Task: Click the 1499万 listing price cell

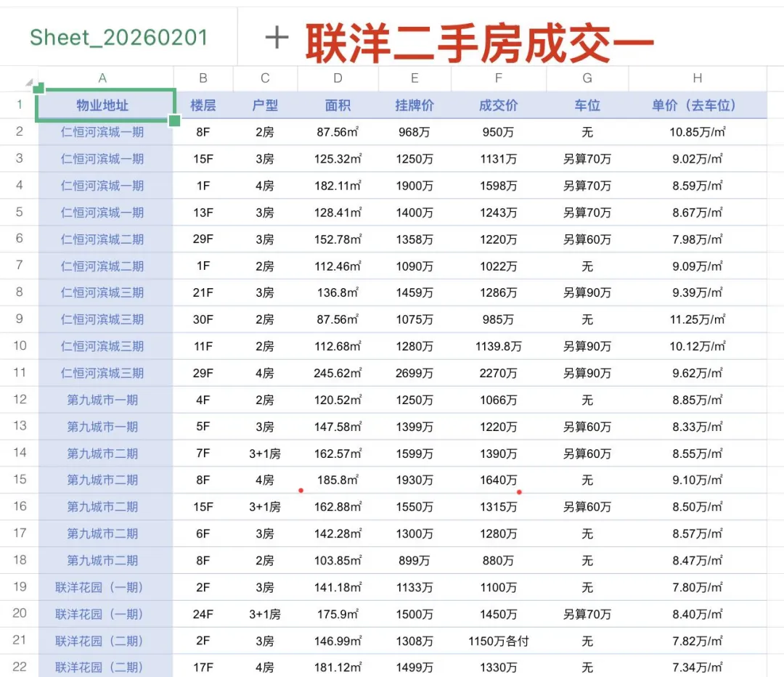Action: tap(415, 667)
